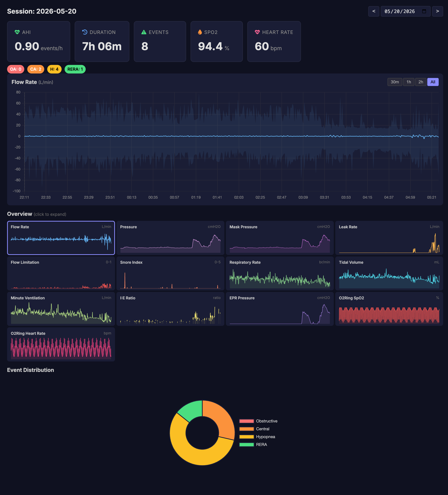
Task: Expand the Flow Rate overview thumbnail
Action: pos(61,238)
